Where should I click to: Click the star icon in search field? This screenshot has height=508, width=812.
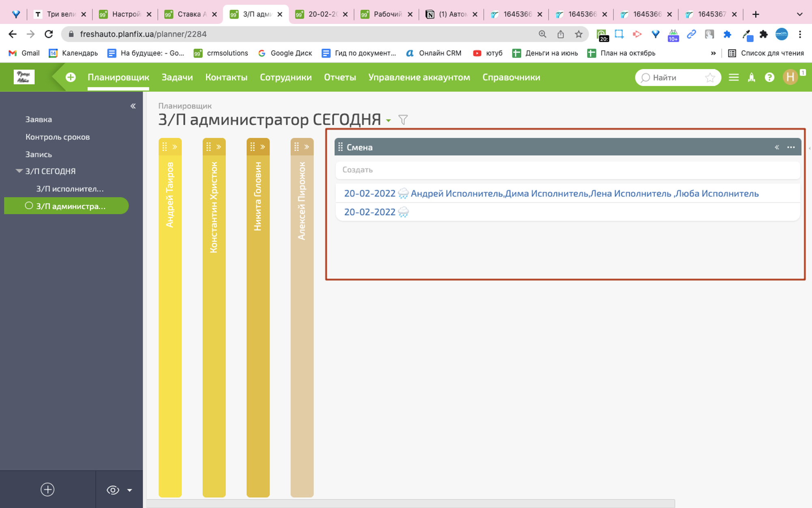coord(710,77)
